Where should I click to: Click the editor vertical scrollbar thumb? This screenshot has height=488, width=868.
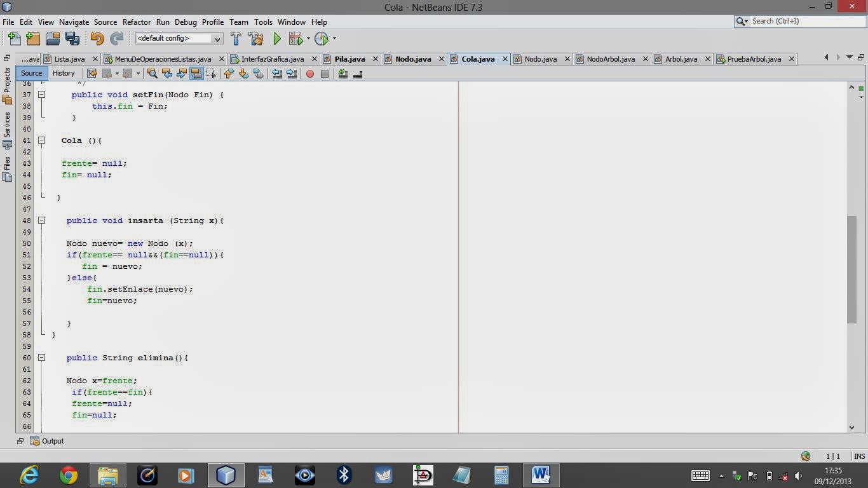tap(851, 269)
